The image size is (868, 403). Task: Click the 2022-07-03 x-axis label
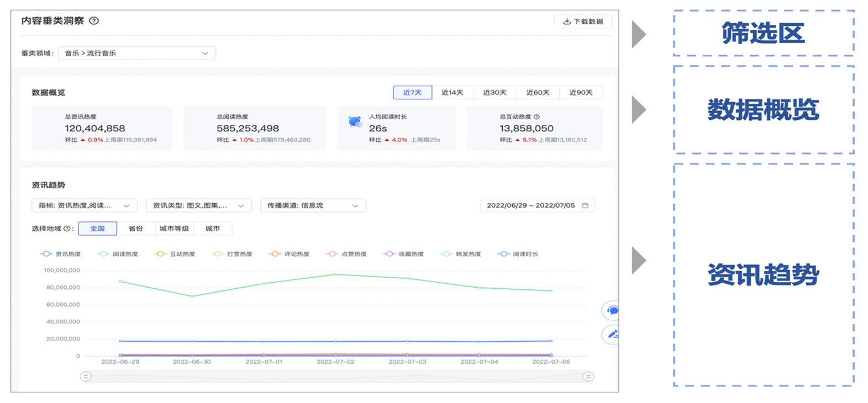tap(407, 362)
